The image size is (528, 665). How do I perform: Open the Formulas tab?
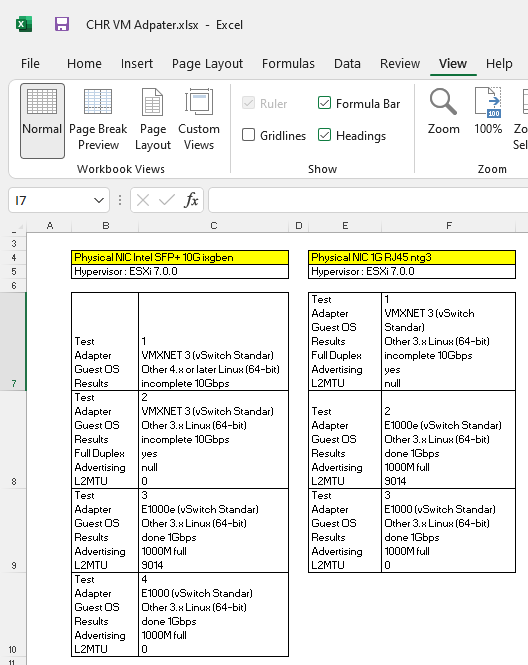[288, 64]
